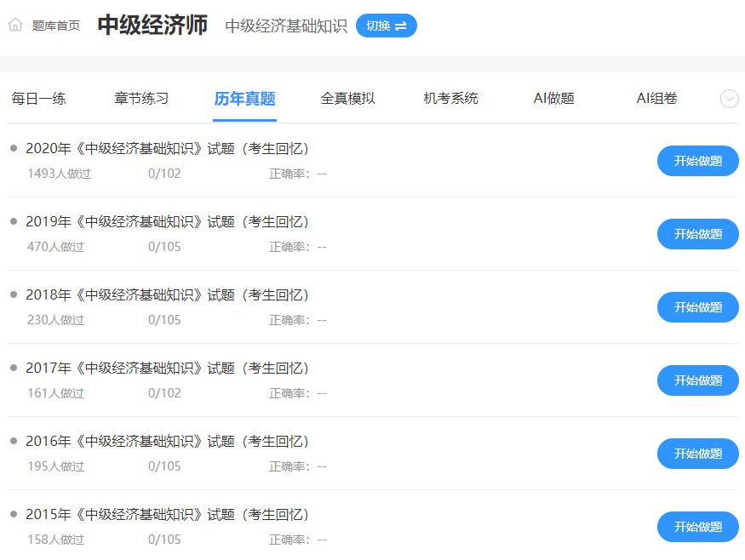Start the 2019 exam with 开始做题

(697, 234)
